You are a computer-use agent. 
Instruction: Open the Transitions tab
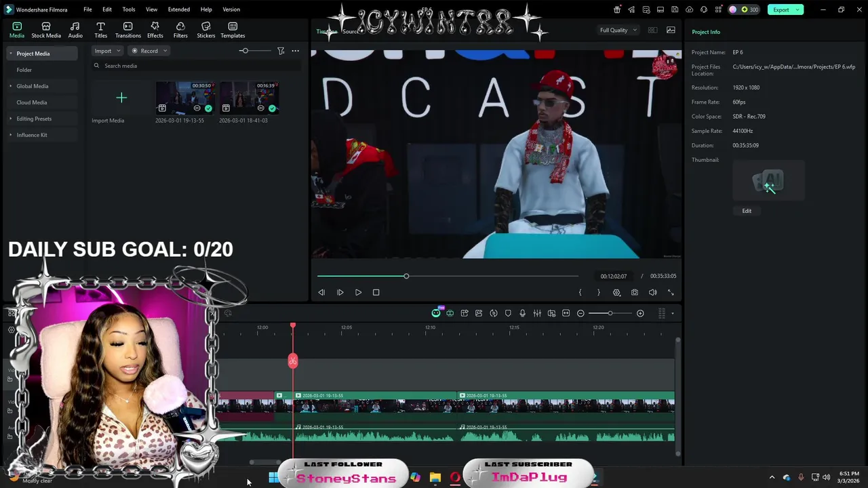pos(127,30)
